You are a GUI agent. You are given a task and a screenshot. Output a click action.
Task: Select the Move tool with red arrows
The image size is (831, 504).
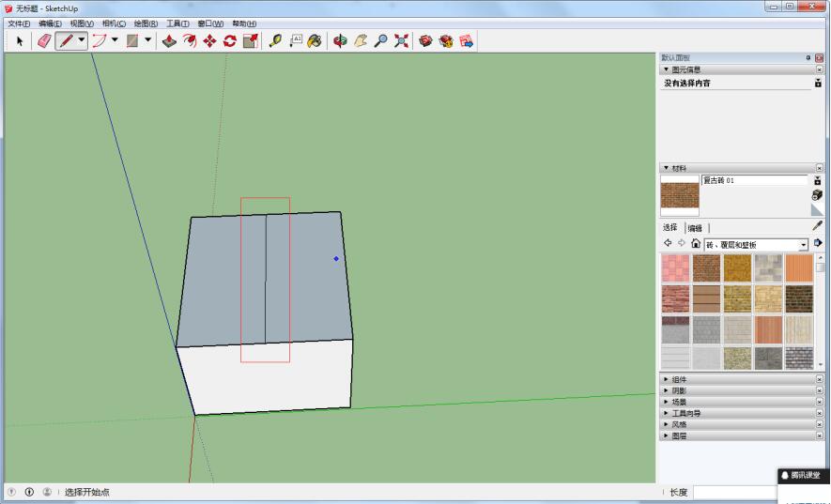(209, 40)
